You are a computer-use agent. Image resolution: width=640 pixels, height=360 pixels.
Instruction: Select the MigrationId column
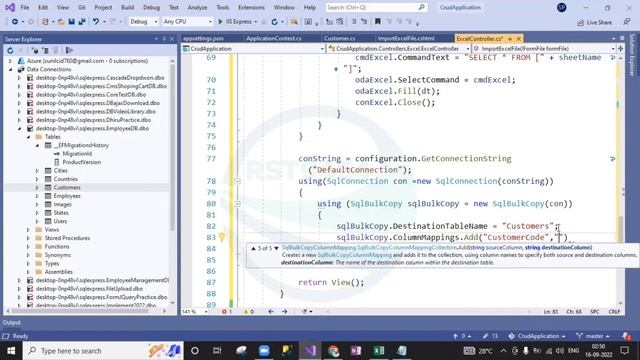tap(77, 154)
